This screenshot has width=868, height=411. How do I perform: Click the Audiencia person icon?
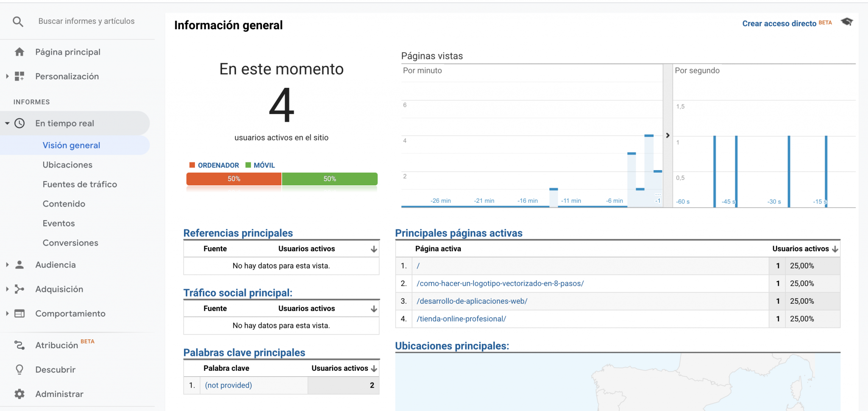click(x=19, y=264)
